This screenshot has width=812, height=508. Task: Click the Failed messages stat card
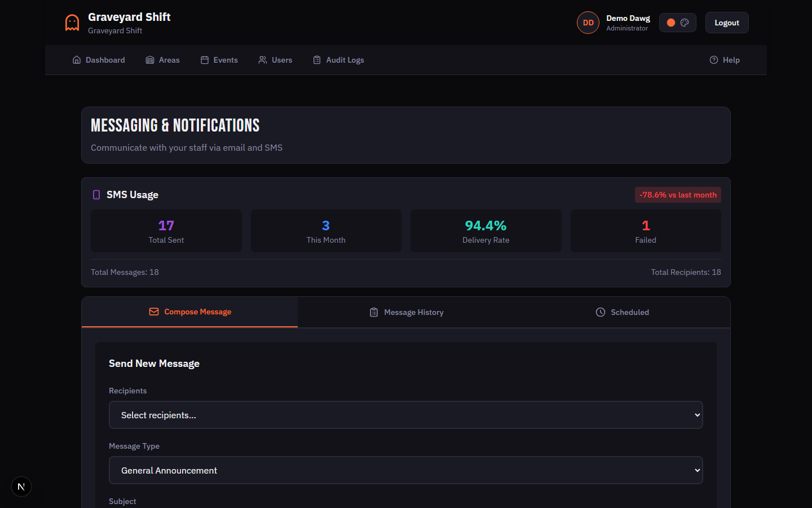tap(645, 231)
